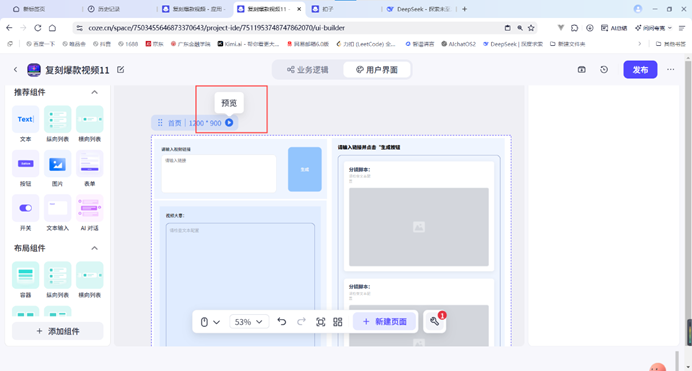This screenshot has height=371, width=692.
Task: Undo the last canvas action
Action: tap(282, 322)
